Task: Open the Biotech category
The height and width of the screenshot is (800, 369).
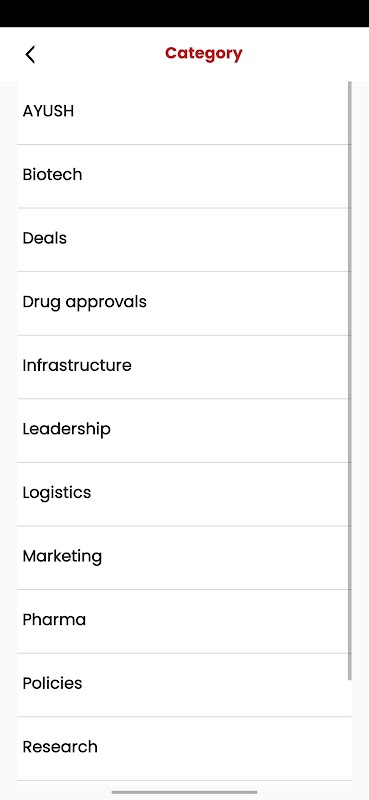Action: 184,177
